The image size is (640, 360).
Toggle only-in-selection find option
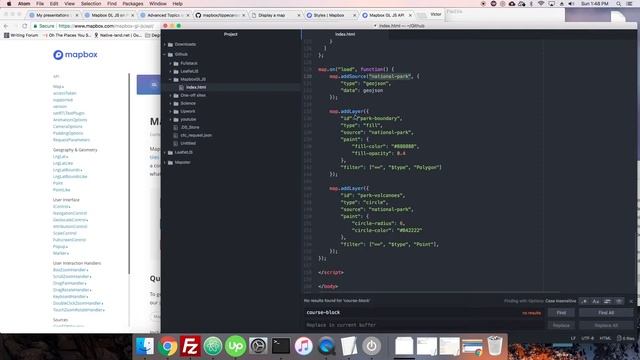[x=607, y=301]
